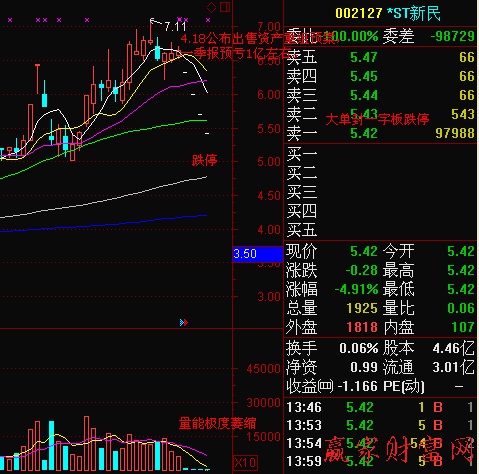
Task: Click the red split-square icon above the chart
Action: click(x=225, y=7)
